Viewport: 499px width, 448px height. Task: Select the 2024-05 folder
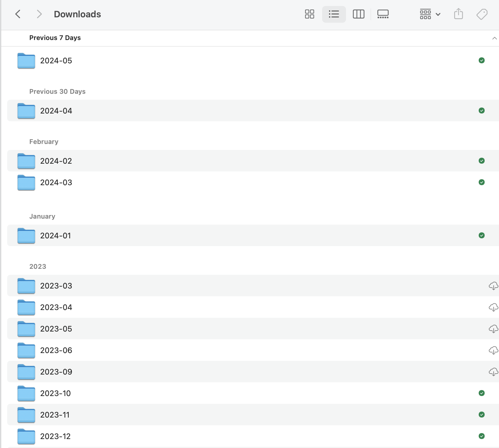point(56,61)
